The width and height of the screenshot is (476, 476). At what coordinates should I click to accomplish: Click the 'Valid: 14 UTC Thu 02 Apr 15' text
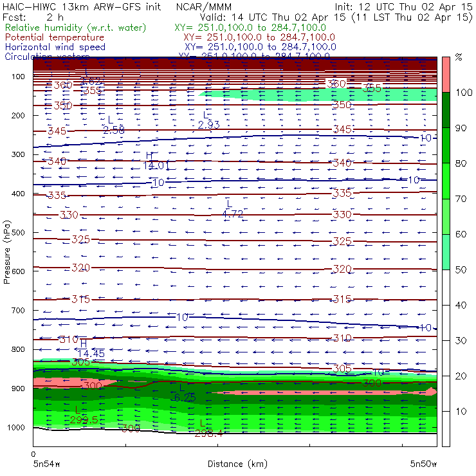point(272,17)
